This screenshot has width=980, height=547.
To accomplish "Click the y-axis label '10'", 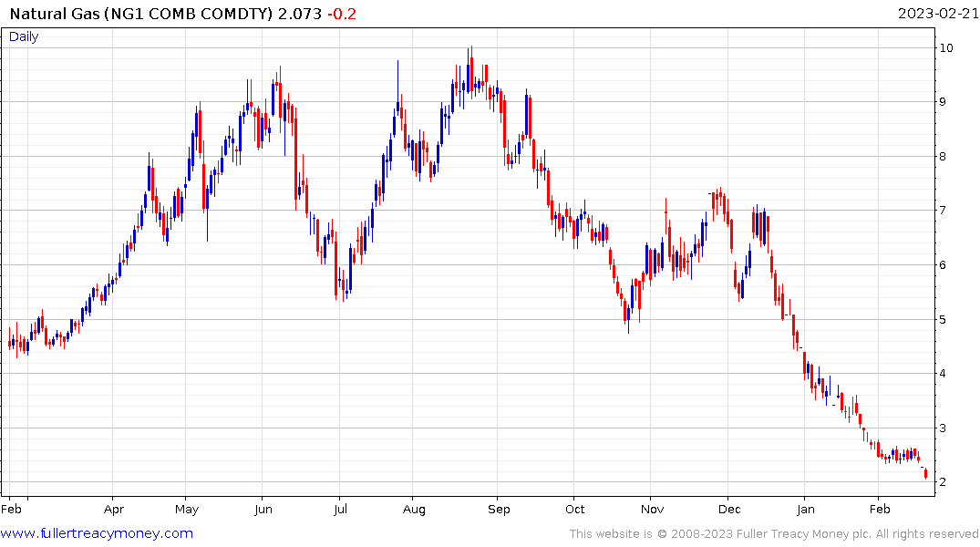I will [x=946, y=48].
